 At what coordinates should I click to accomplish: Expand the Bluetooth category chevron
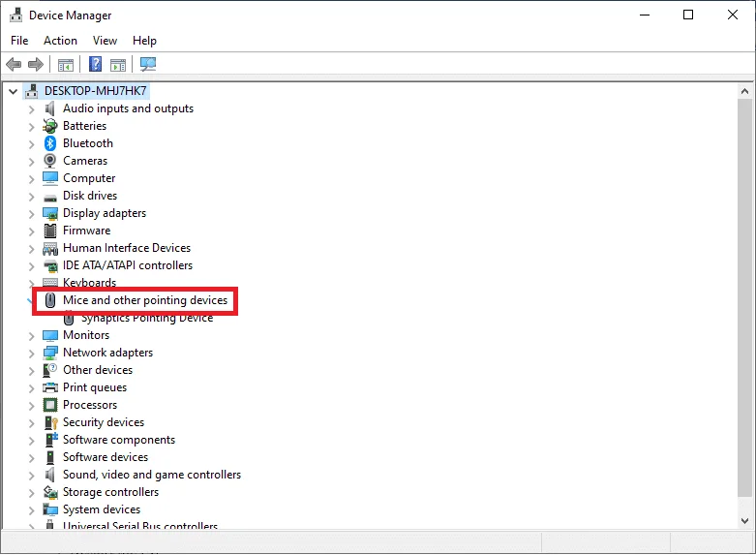(x=31, y=144)
